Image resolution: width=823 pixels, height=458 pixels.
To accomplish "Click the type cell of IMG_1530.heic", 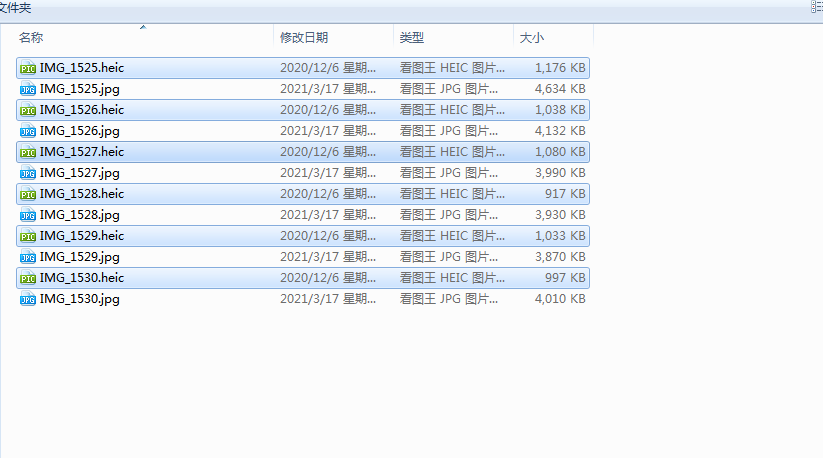I will coord(452,278).
